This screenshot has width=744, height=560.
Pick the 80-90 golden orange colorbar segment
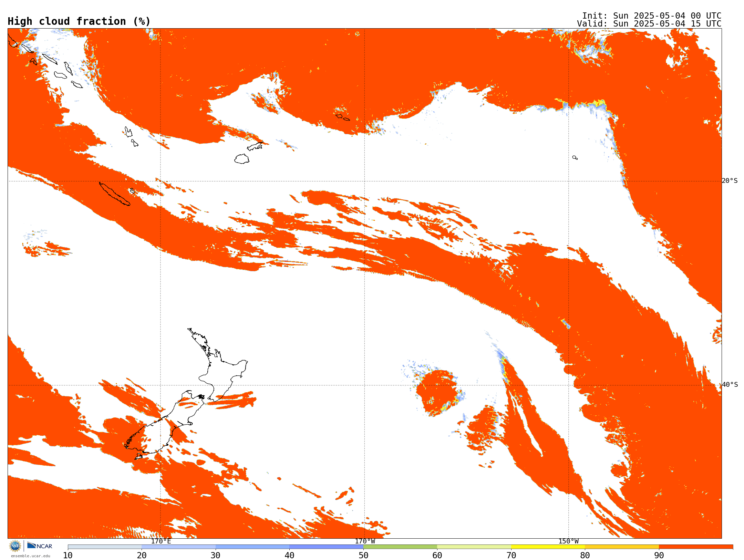point(622,547)
